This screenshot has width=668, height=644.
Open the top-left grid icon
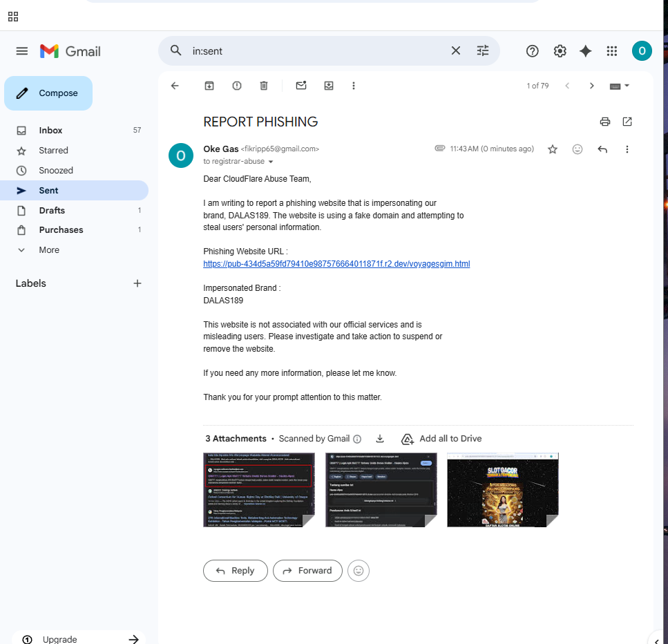[x=13, y=17]
